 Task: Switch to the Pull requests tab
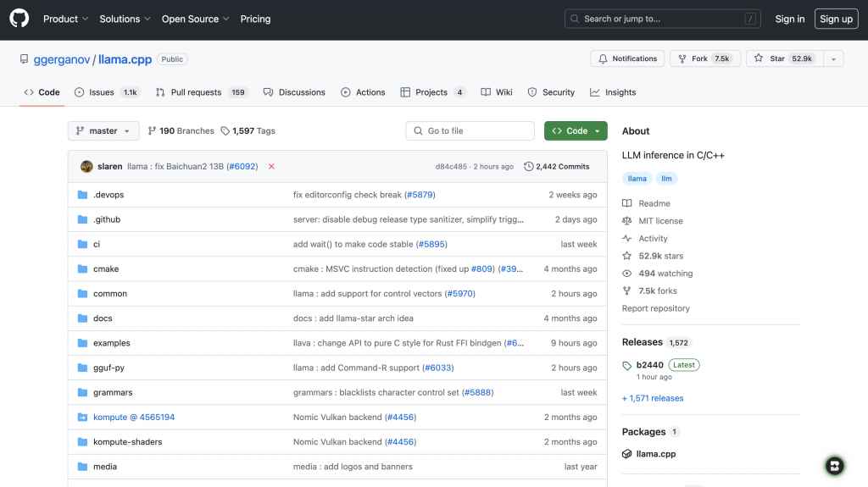(202, 92)
